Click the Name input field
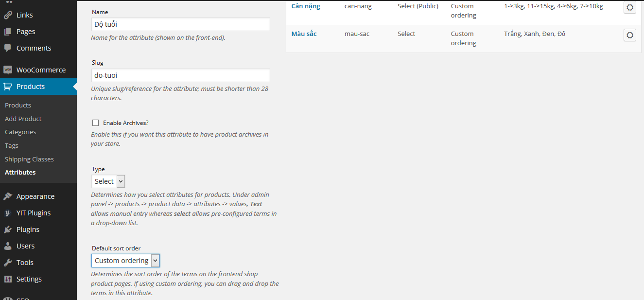This screenshot has height=300, width=644. point(180,24)
